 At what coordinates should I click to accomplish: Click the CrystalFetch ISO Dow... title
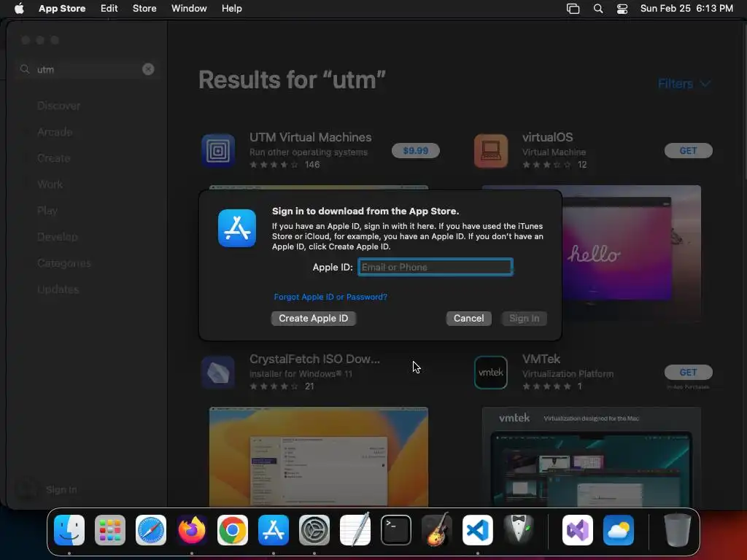coord(314,359)
